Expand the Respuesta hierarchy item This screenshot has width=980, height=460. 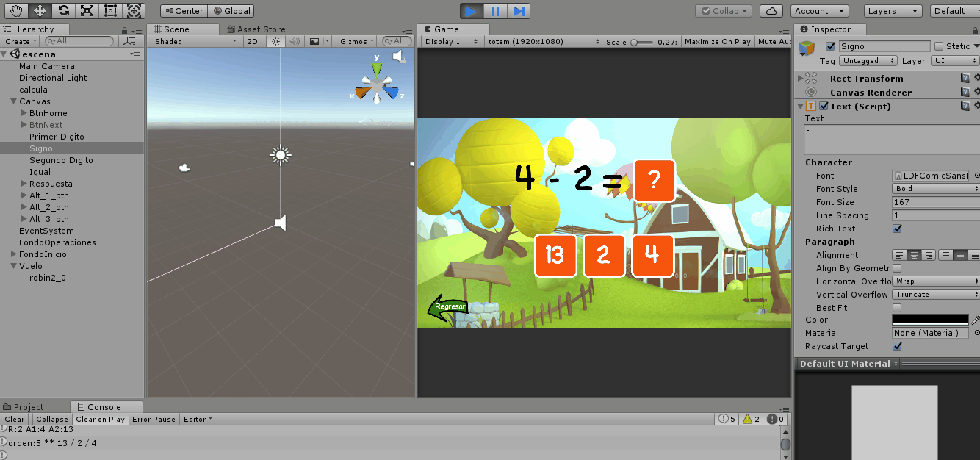pos(24,184)
